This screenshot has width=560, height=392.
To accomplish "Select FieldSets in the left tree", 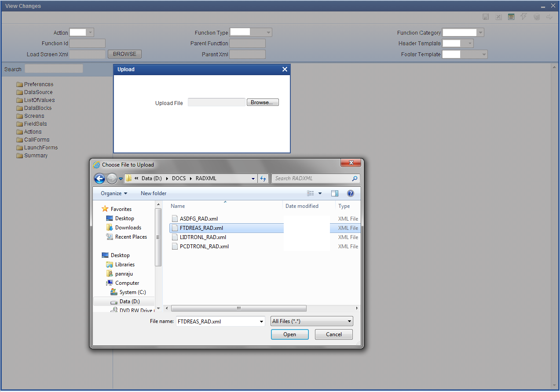I will [x=32, y=123].
